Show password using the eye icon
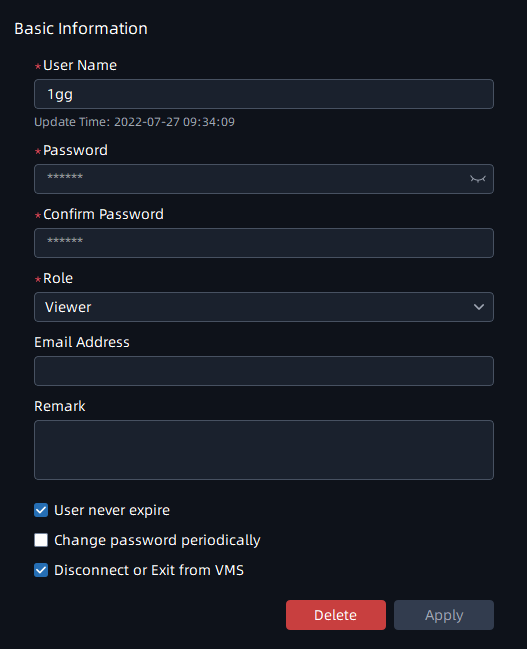The image size is (527, 649). (478, 179)
